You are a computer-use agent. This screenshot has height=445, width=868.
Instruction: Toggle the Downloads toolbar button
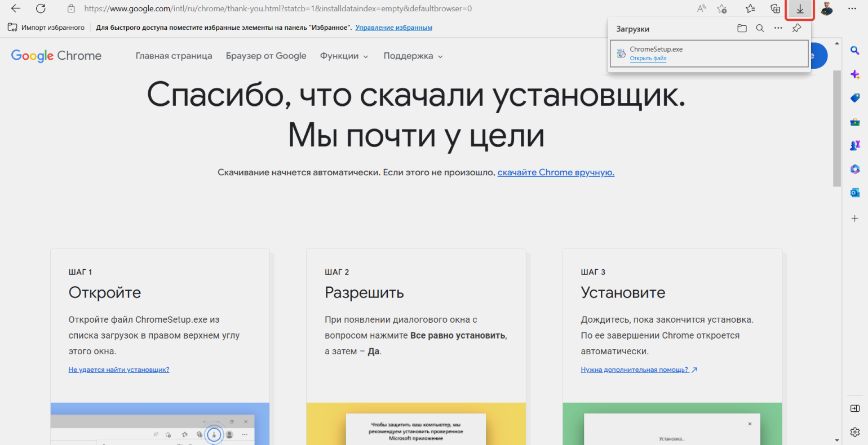800,9
